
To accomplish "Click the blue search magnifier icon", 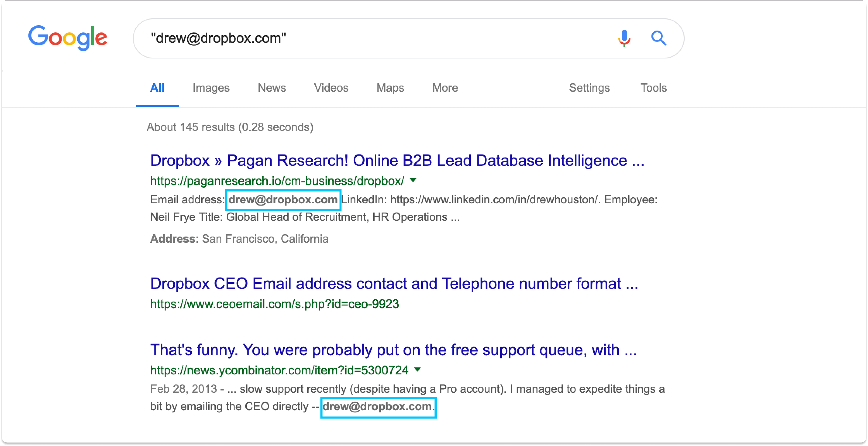I will 658,38.
